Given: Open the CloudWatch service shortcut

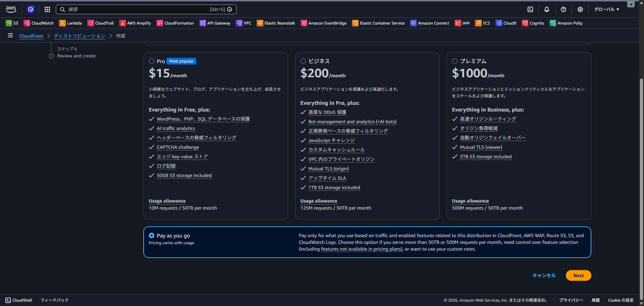Looking at the screenshot, I should point(39,23).
